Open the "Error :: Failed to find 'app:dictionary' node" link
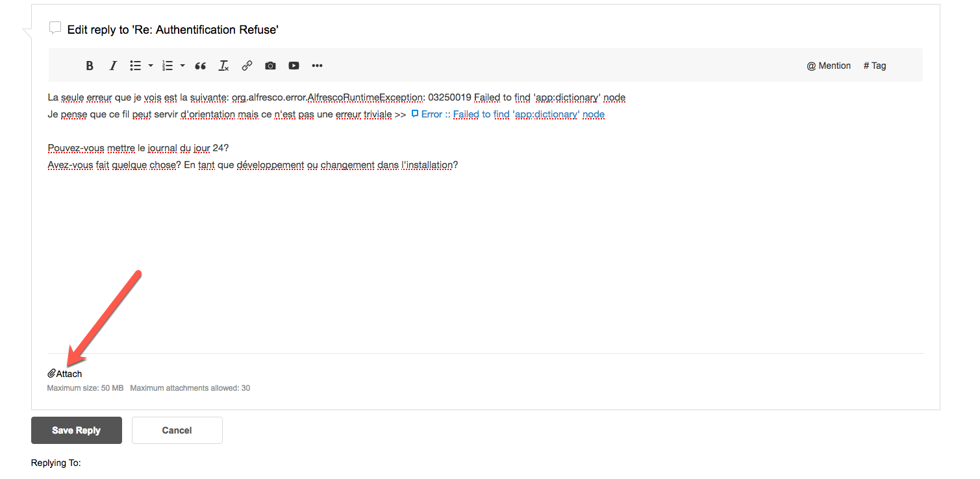The height and width of the screenshot is (479, 980). 508,114
